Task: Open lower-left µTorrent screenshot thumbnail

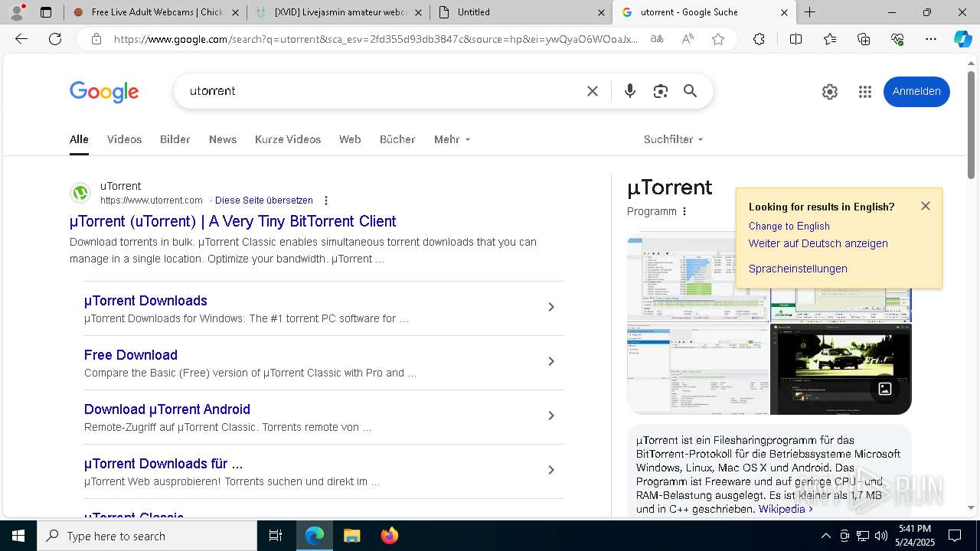Action: 697,369
